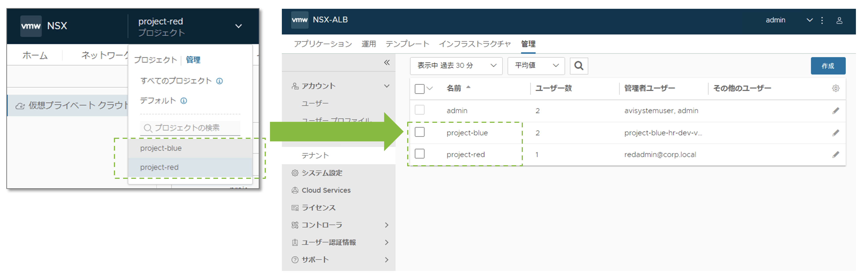Switch to the インフラストラクチャ tab

[x=474, y=44]
